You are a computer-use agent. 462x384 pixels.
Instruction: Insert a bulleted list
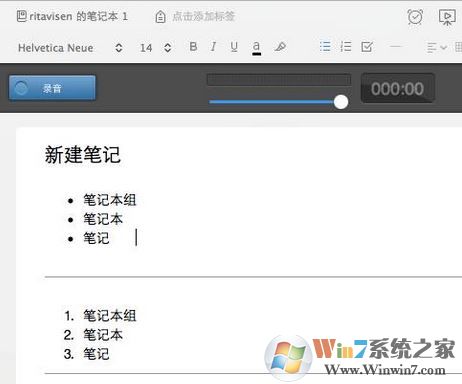pos(325,46)
